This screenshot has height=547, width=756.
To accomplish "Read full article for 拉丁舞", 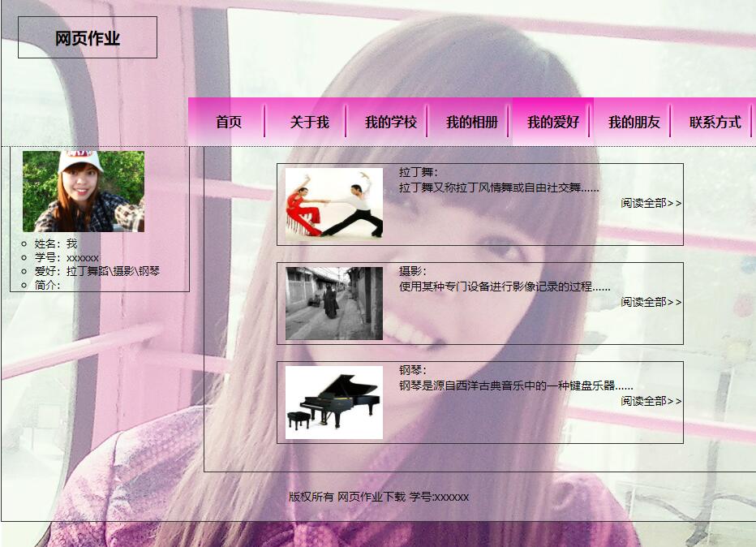I will [651, 203].
